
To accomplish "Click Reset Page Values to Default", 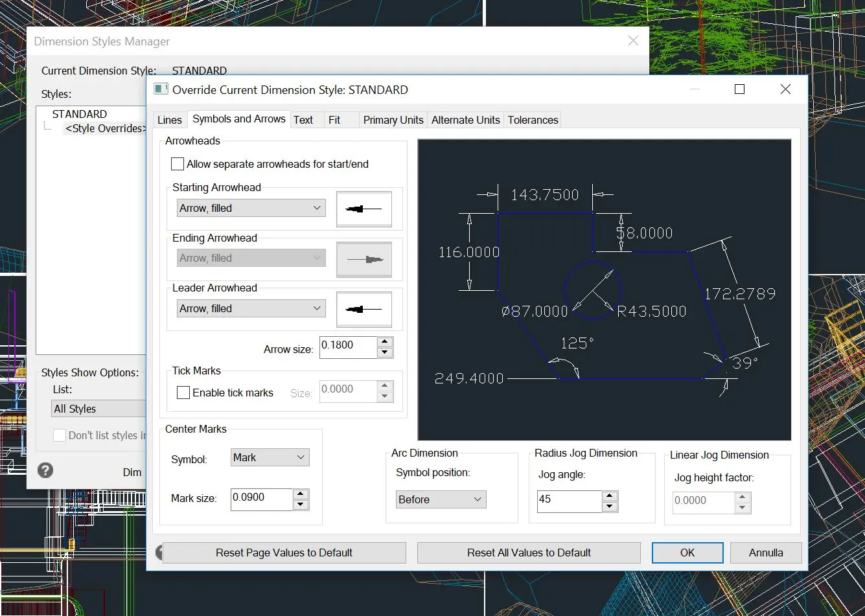I will 284,553.
